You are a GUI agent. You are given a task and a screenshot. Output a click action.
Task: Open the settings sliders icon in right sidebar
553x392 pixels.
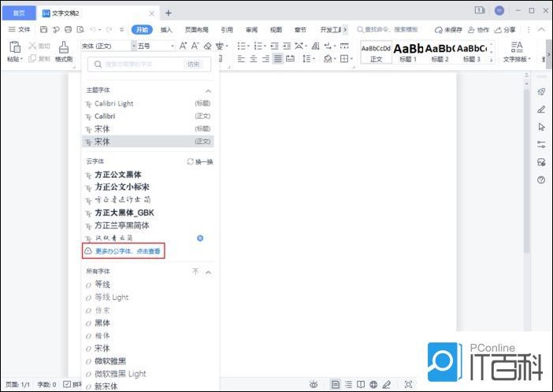pos(541,145)
